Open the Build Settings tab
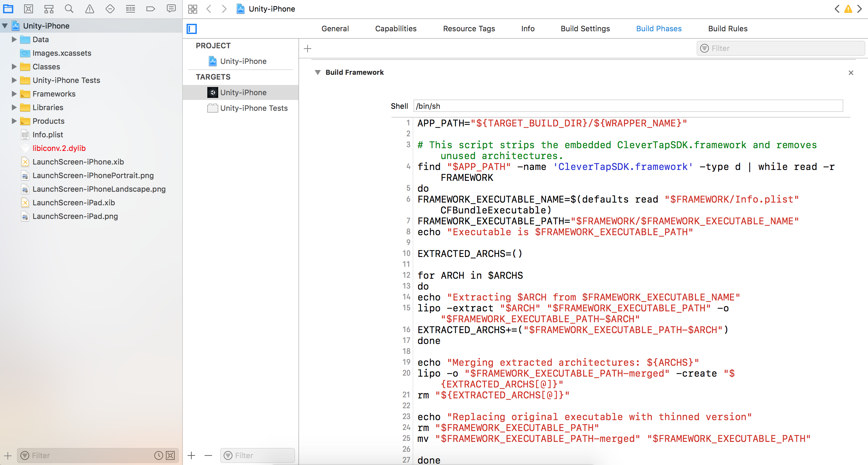 coord(585,29)
